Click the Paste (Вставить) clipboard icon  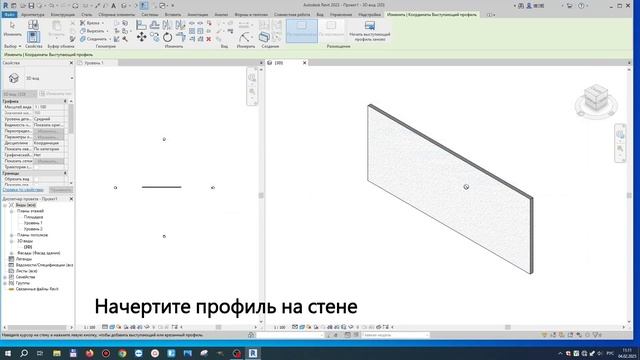tap(56, 29)
